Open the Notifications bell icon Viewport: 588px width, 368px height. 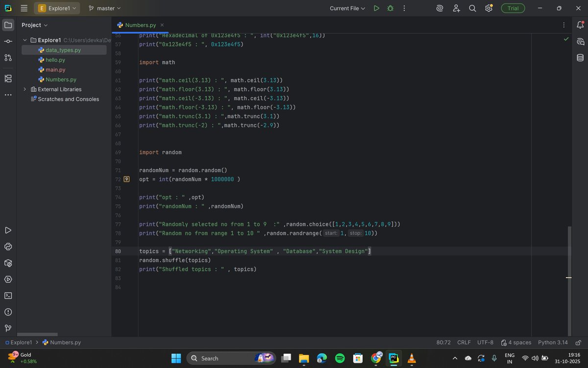pos(580,25)
